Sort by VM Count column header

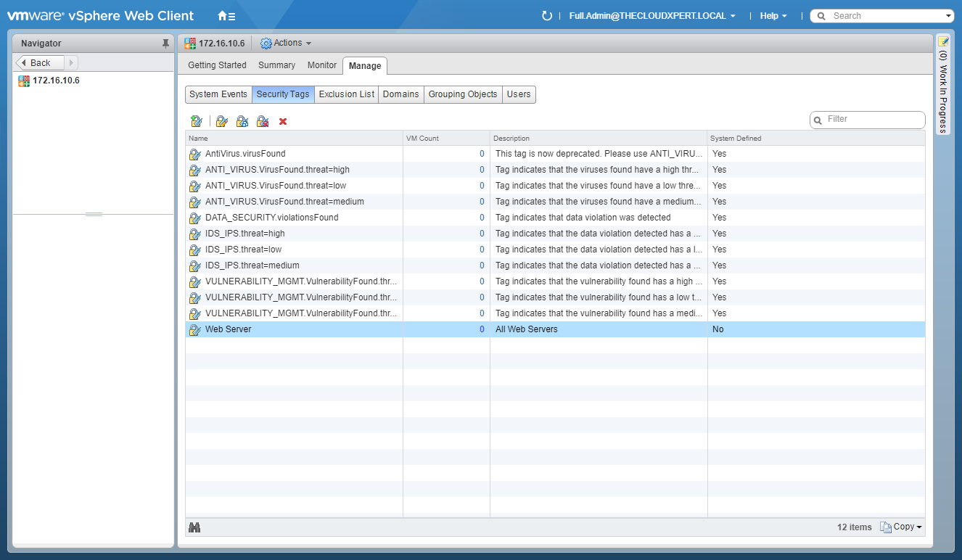click(x=445, y=139)
